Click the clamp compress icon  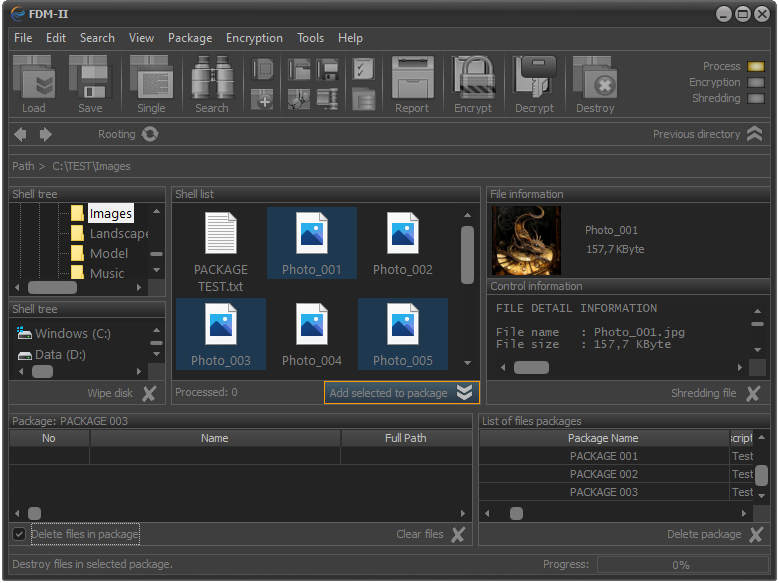(327, 99)
